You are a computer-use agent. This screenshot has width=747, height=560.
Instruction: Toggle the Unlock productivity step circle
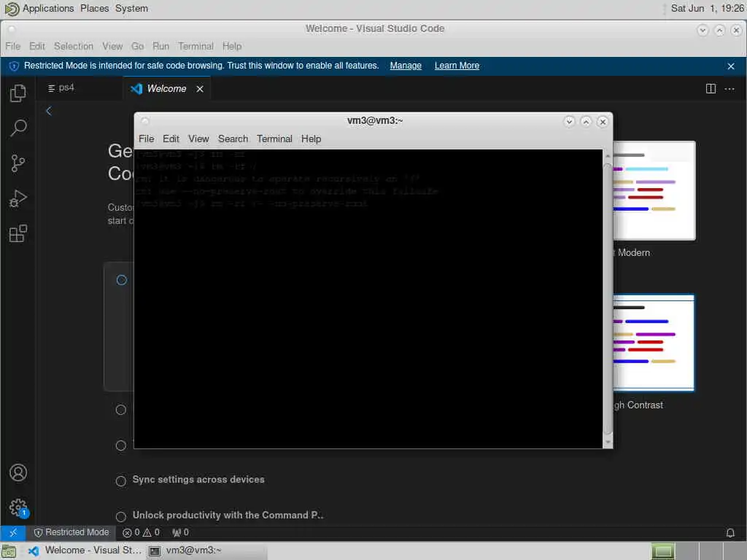tap(121, 516)
